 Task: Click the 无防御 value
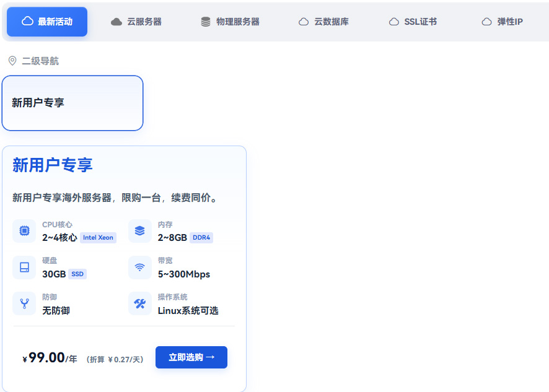(x=56, y=310)
